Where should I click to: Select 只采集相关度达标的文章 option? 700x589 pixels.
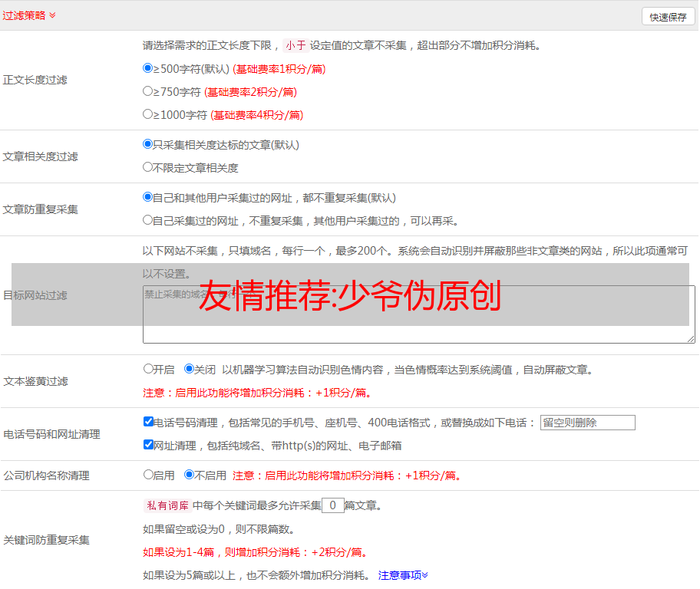click(x=148, y=144)
